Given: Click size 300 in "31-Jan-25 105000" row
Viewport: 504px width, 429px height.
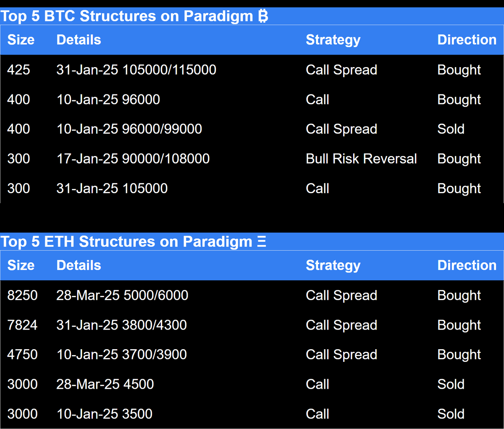Looking at the screenshot, I should (18, 188).
